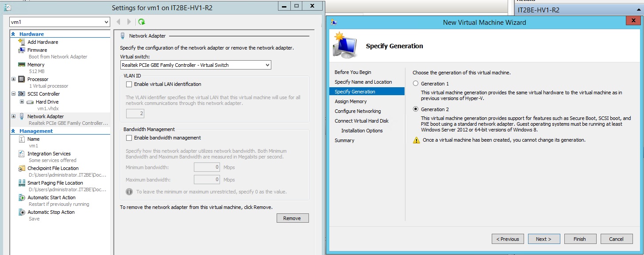Click the Remove button for network adapter

[292, 218]
